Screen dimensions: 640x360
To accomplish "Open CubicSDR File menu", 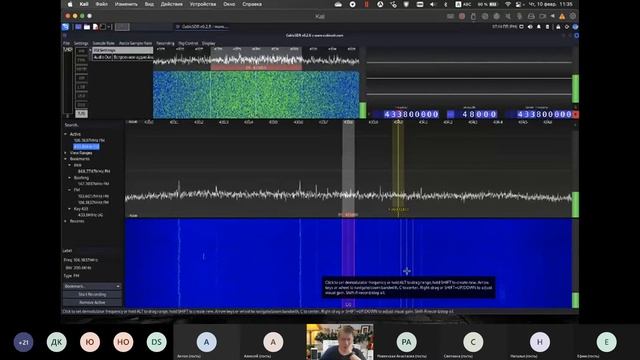I will (66, 43).
